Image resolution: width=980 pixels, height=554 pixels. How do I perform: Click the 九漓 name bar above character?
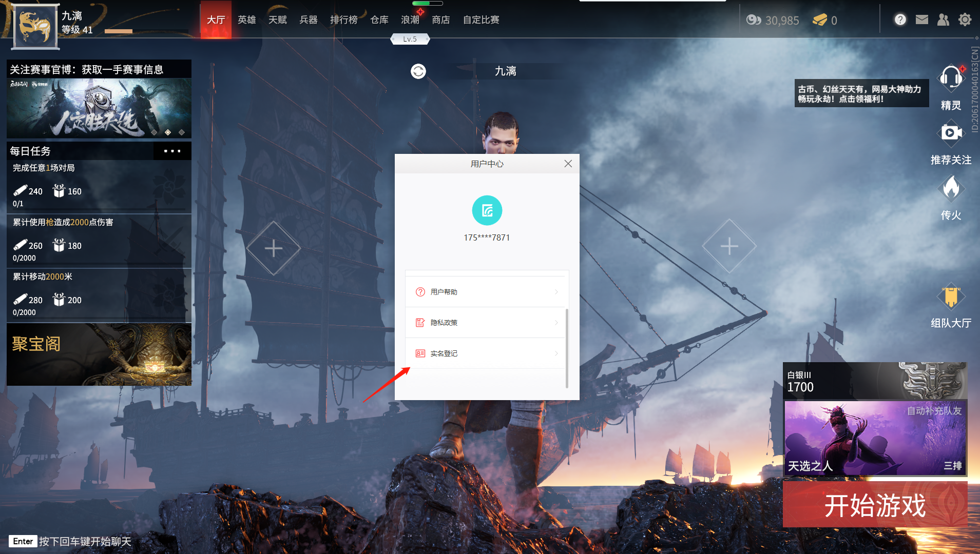pyautogui.click(x=505, y=71)
